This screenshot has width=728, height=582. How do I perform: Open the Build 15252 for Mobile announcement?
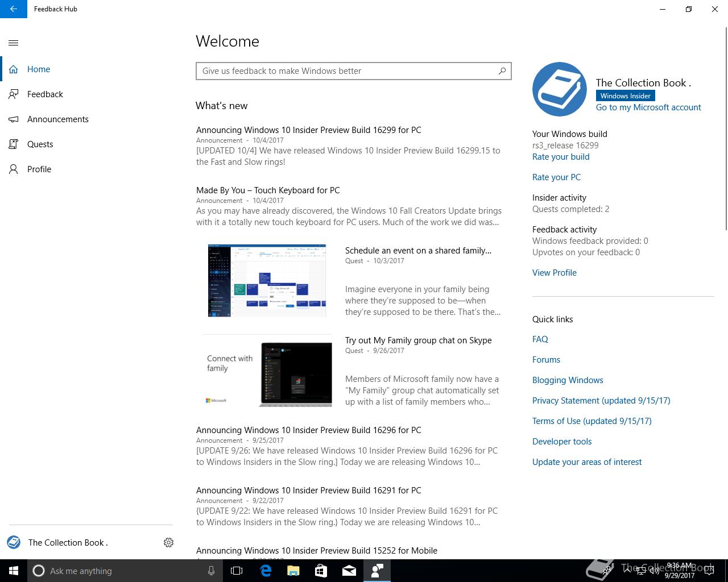pyautogui.click(x=317, y=551)
